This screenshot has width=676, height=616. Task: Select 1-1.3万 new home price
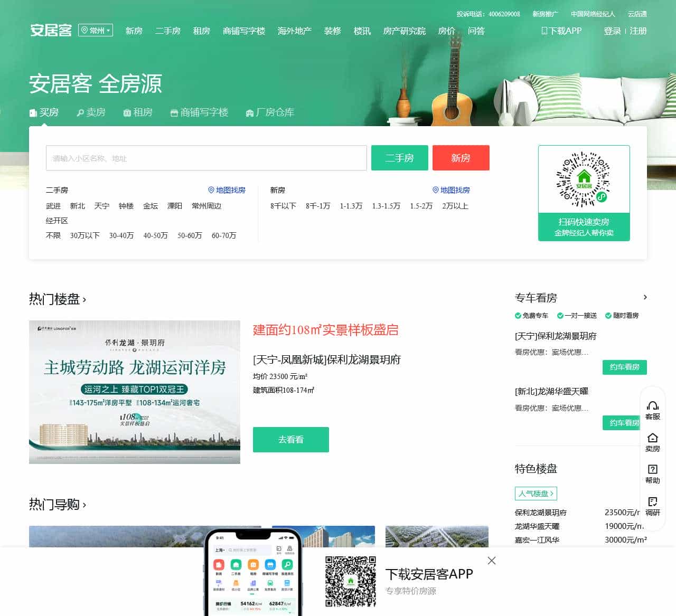coord(351,206)
